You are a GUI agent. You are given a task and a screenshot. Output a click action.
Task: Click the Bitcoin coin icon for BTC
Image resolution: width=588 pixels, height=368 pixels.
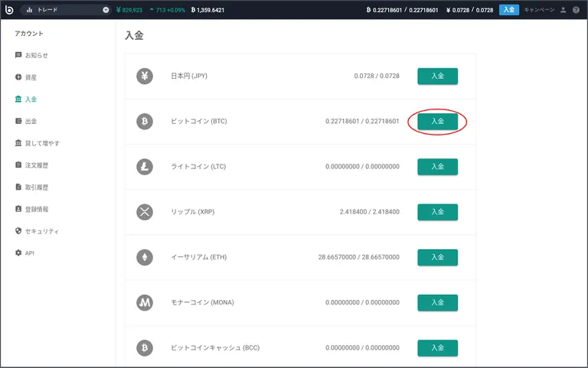[x=145, y=122]
